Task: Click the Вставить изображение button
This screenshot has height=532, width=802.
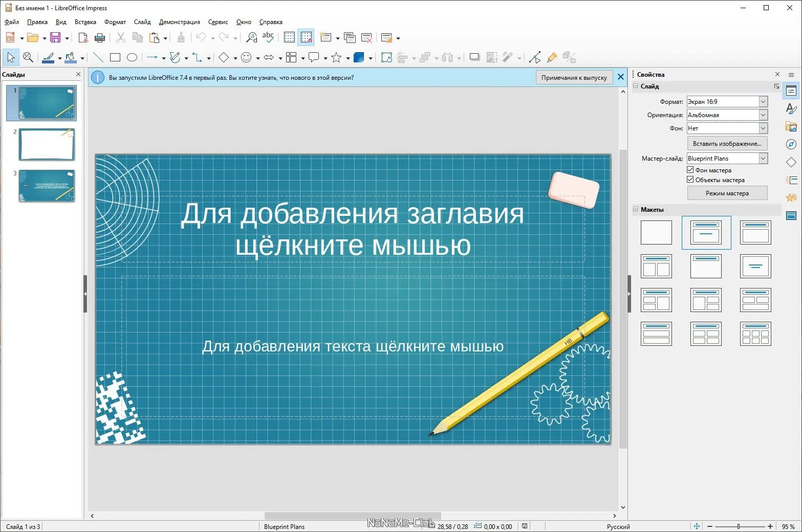Action: (x=727, y=144)
